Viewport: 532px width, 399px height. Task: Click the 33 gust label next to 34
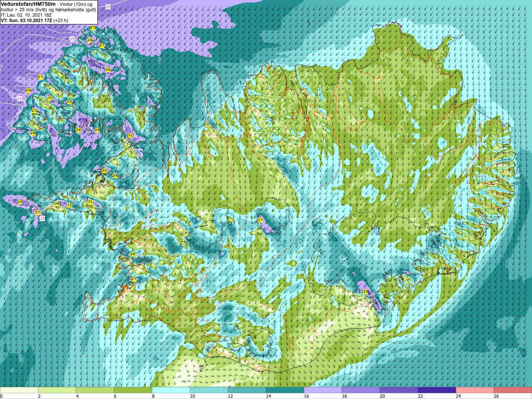69,205
